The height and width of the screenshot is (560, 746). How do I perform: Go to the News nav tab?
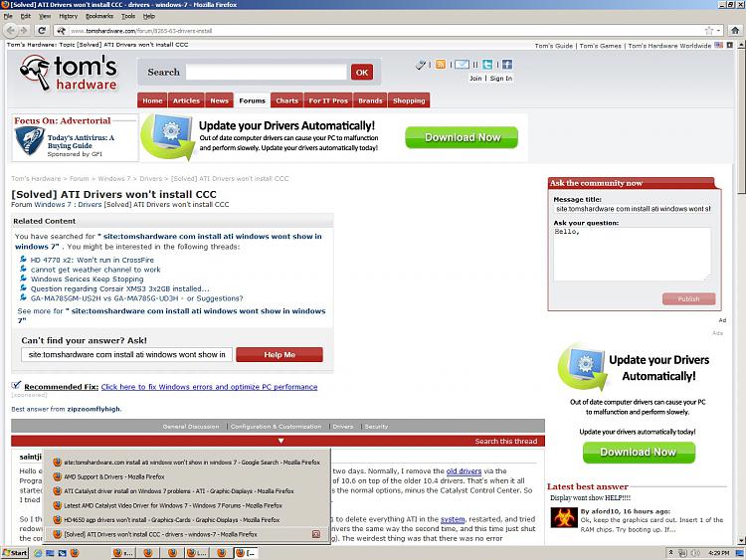click(x=220, y=100)
